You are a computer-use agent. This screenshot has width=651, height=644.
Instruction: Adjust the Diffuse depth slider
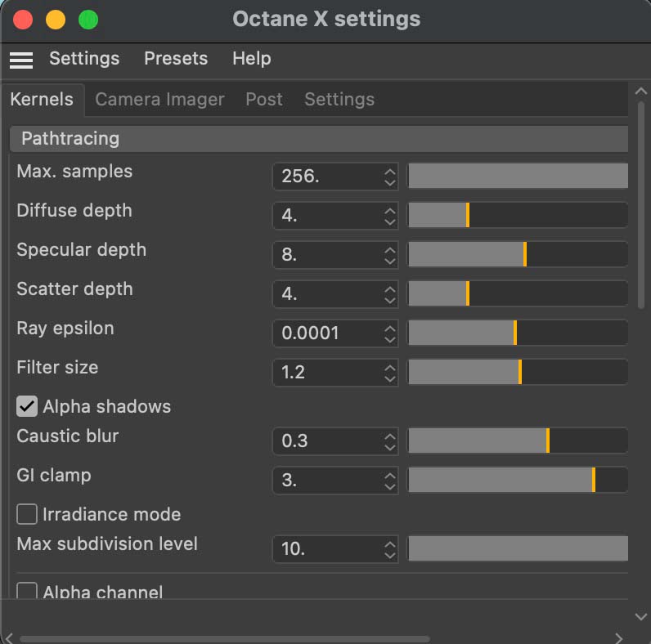coord(518,215)
